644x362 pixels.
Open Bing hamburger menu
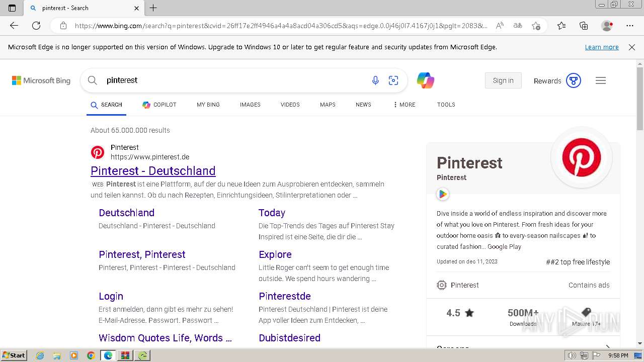pyautogui.click(x=601, y=80)
